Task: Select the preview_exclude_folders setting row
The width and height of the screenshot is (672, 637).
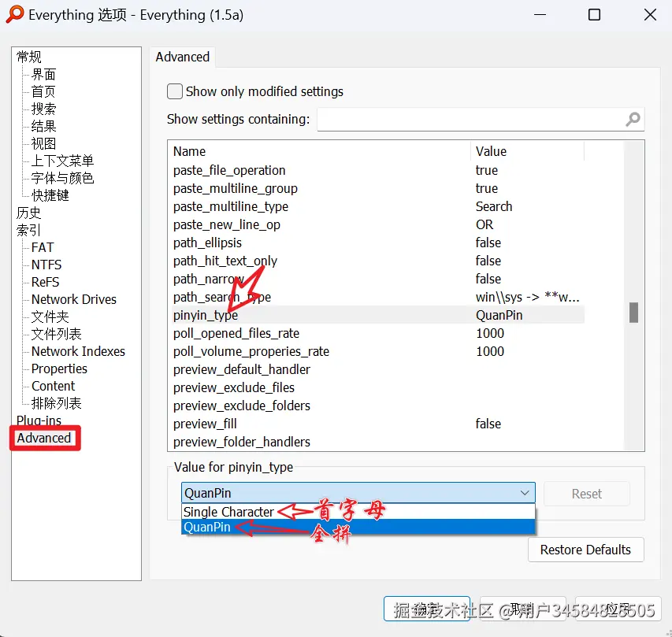Action: tap(377, 406)
